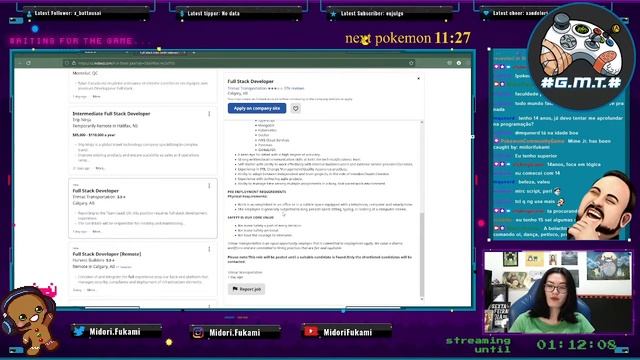This screenshot has width=640, height=360.
Task: Click the Apply on company site button
Action: coord(257,108)
